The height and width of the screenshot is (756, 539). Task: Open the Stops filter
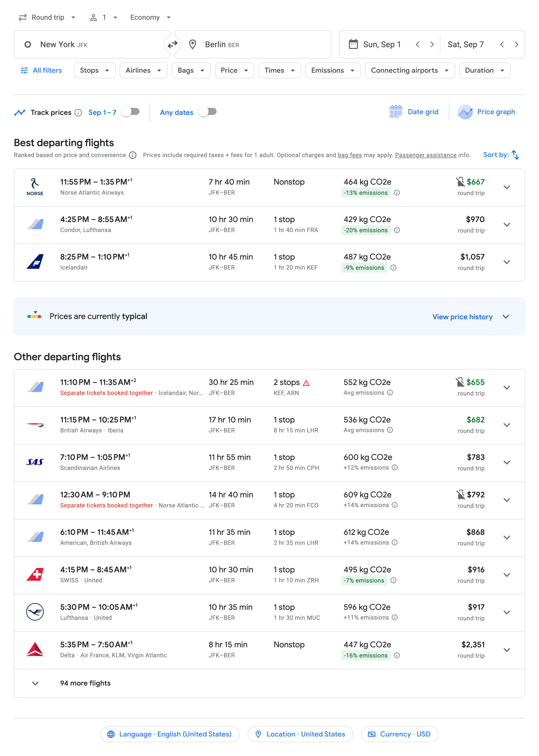[95, 70]
